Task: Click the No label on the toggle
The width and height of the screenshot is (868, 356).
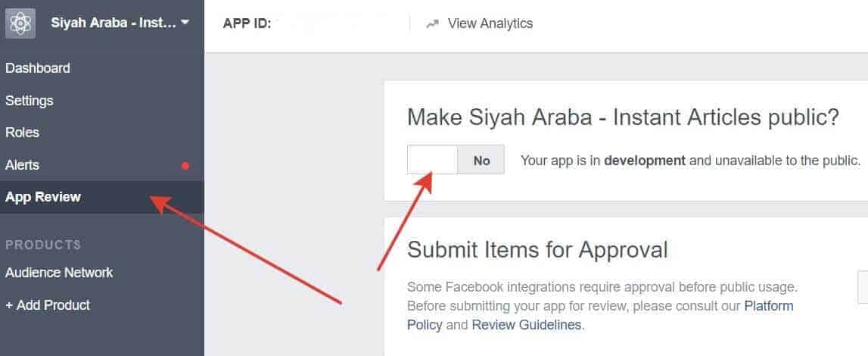Action: (x=481, y=160)
